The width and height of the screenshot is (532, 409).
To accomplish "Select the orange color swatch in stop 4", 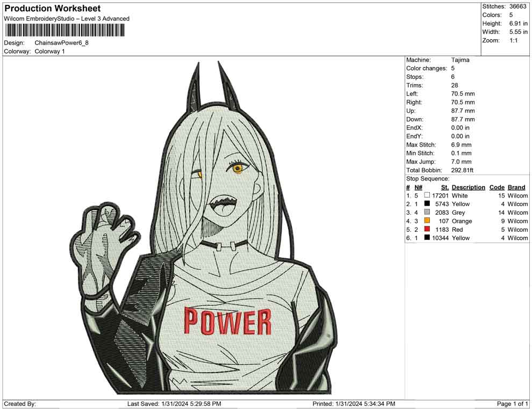I will tap(427, 221).
